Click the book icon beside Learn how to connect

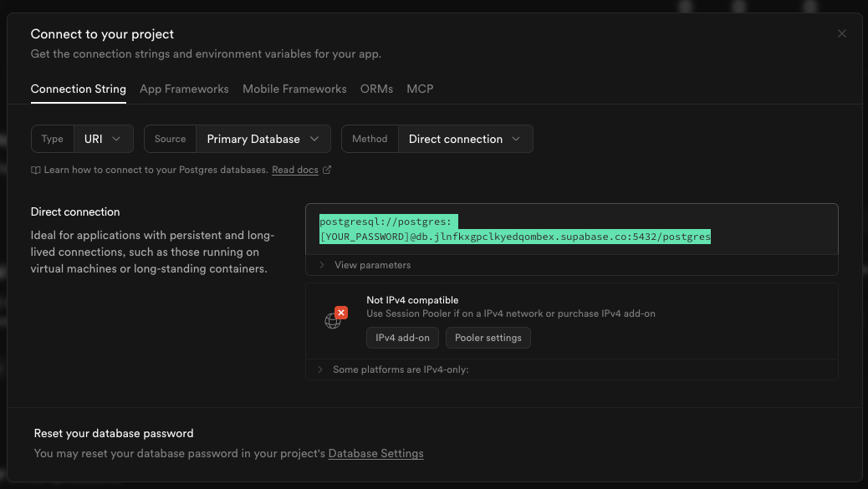pos(36,170)
